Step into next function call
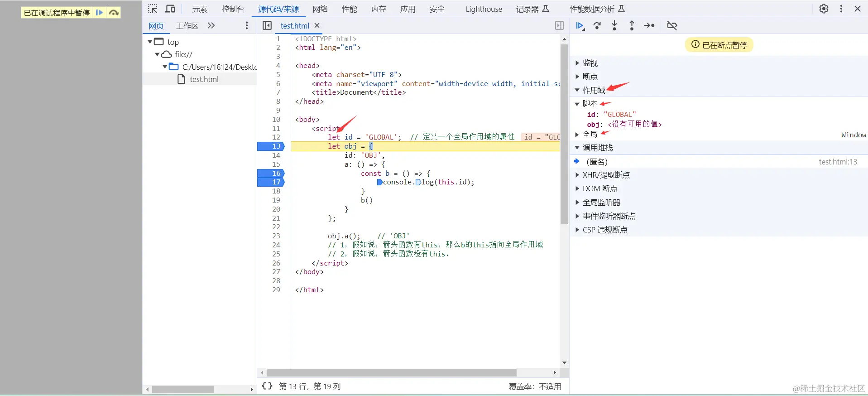This screenshot has width=868, height=396. click(614, 26)
